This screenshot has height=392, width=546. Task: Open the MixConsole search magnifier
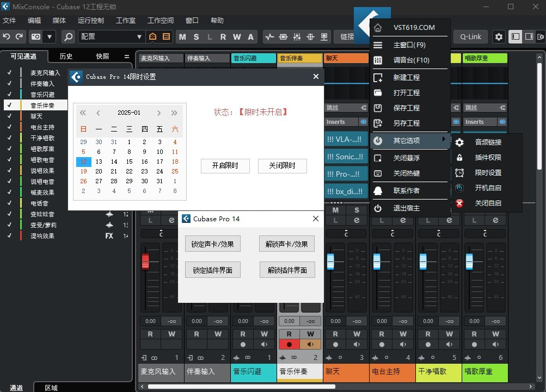[68, 36]
